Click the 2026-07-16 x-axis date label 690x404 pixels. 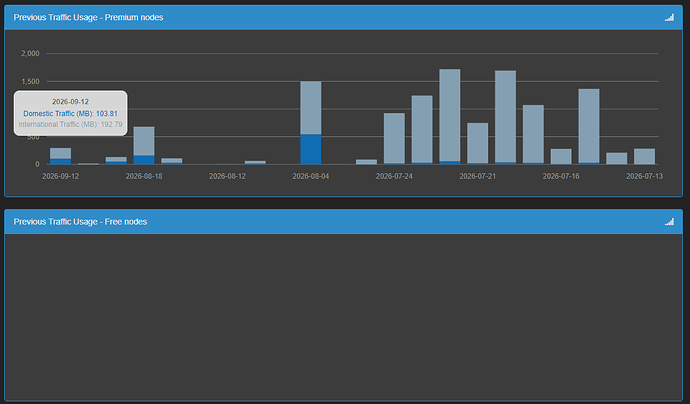[x=561, y=176]
